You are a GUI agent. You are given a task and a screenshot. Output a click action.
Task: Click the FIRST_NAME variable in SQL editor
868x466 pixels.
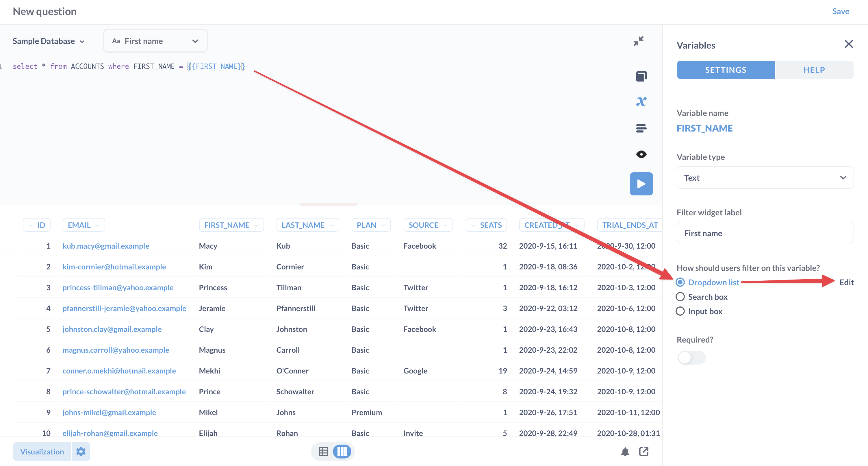[x=216, y=66]
